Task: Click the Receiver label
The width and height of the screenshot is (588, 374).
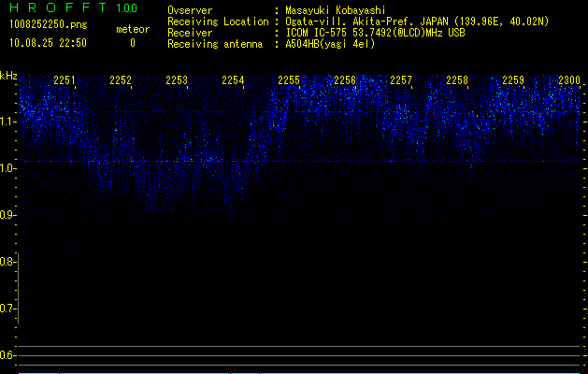Action: (x=190, y=33)
